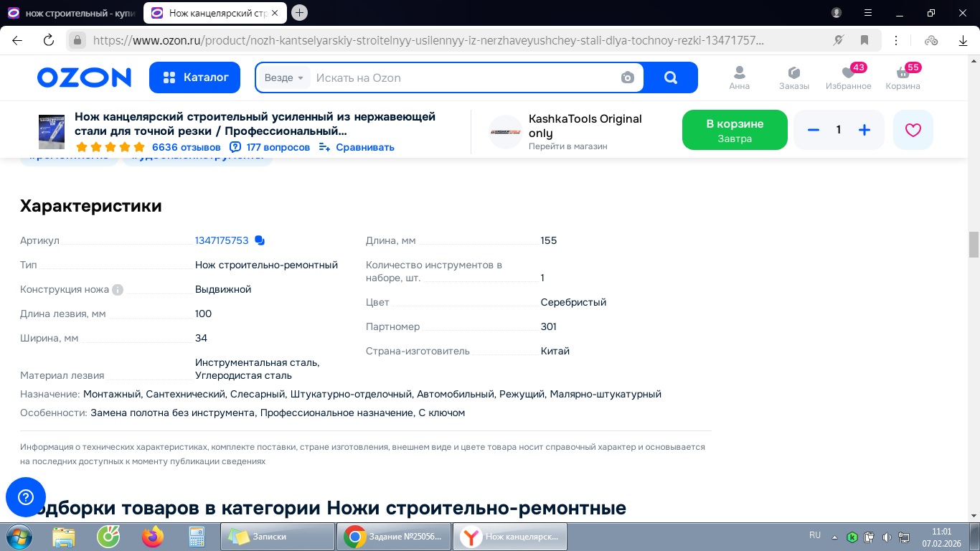
Task: Open the Windows Start menu
Action: coord(18,537)
